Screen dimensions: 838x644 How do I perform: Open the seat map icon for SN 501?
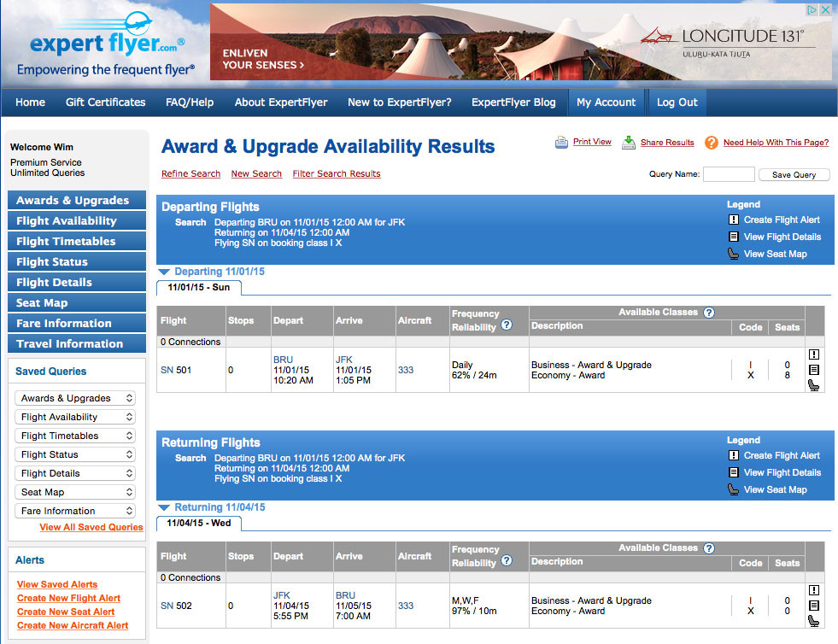click(x=814, y=384)
